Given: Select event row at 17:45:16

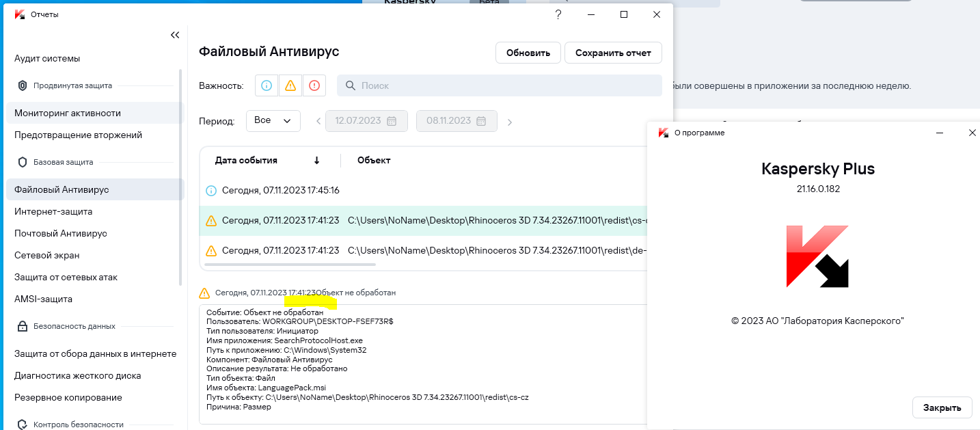Looking at the screenshot, I should tap(423, 190).
